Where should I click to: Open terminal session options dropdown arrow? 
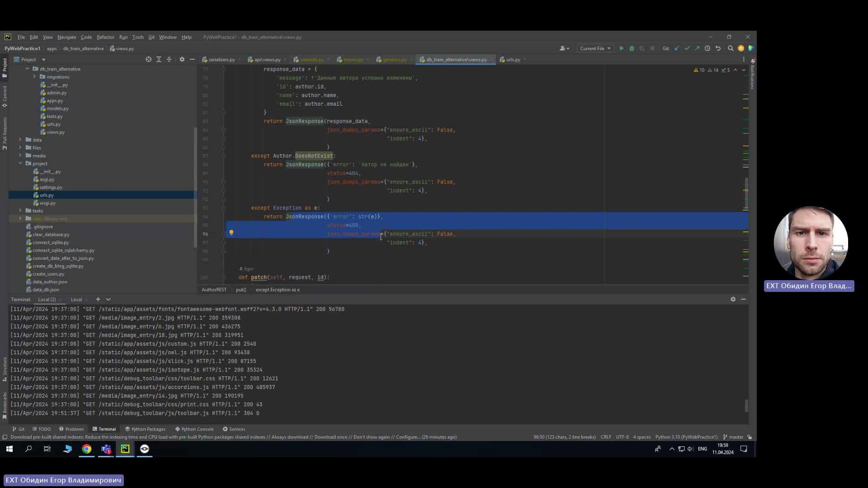pyautogui.click(x=108, y=299)
